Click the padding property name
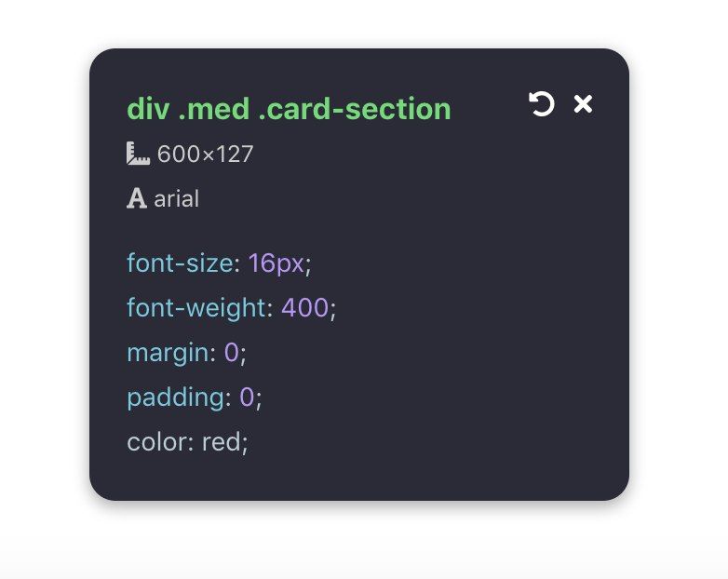Image resolution: width=728 pixels, height=579 pixels. (175, 397)
